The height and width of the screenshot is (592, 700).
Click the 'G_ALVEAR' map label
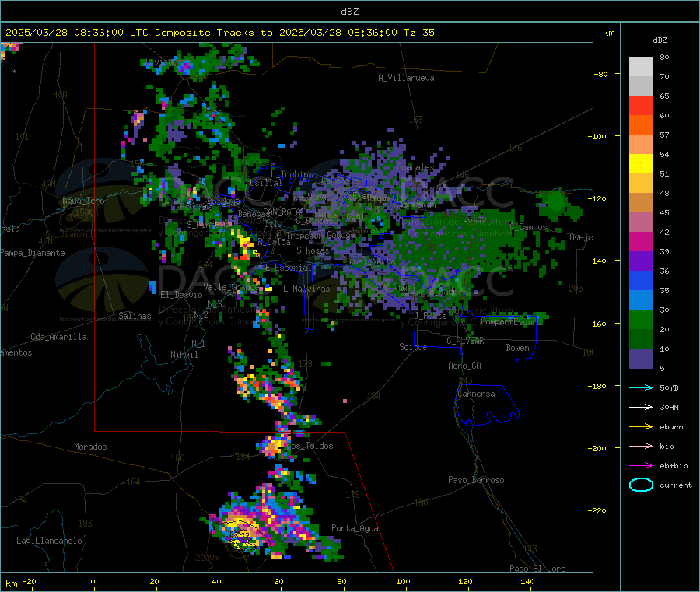click(x=465, y=341)
